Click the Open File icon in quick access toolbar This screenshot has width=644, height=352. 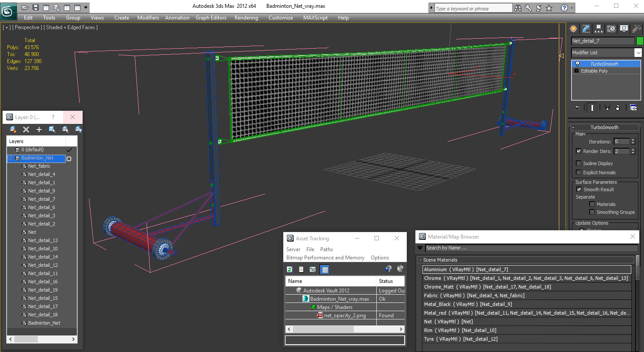25,7
